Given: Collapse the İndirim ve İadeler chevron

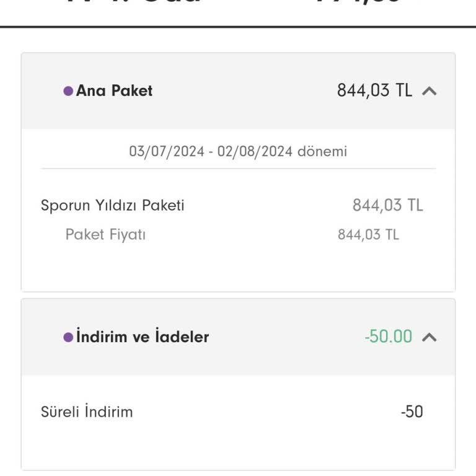Looking at the screenshot, I should tap(429, 337).
